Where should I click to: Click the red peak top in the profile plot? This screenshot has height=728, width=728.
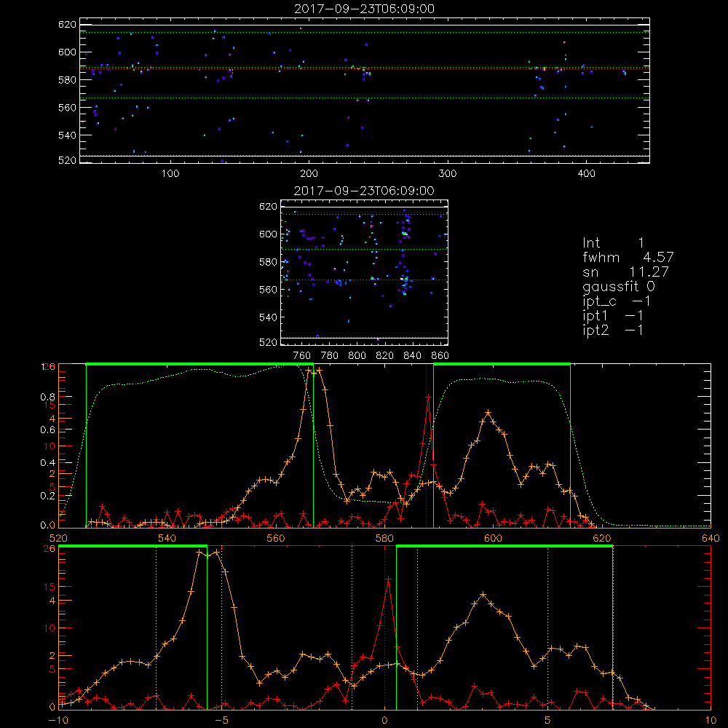(x=429, y=397)
